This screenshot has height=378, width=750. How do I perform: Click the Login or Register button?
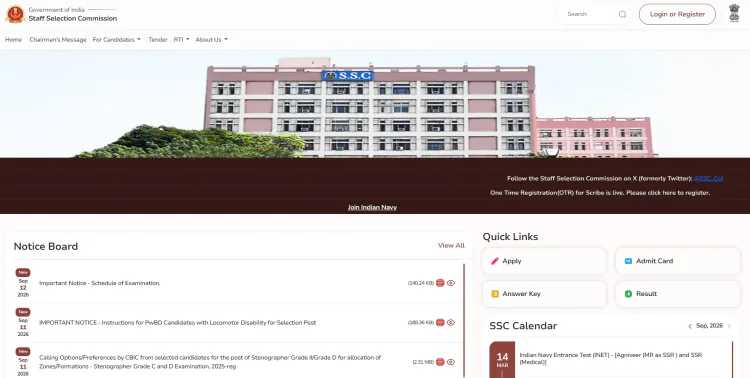click(677, 14)
